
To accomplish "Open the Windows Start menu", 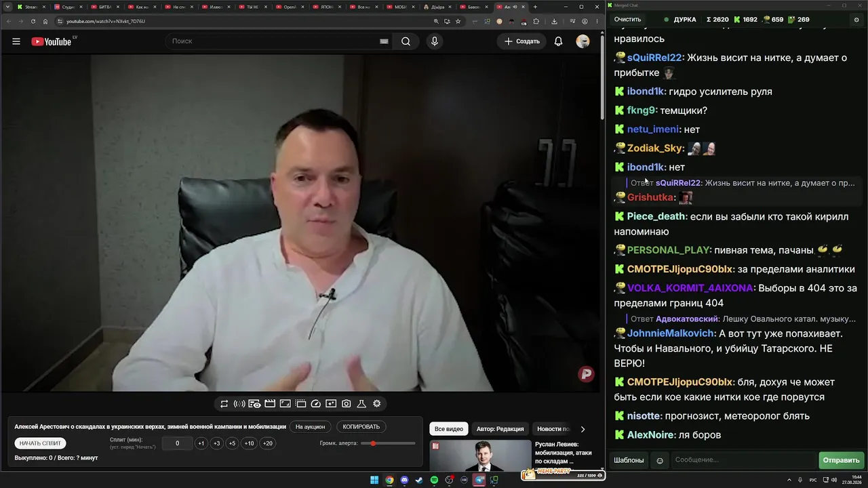I will click(x=374, y=481).
